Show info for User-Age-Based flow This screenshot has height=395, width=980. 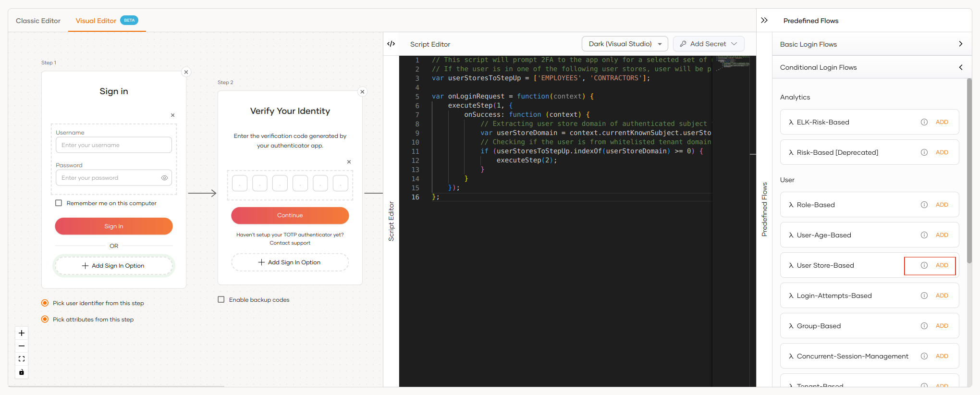click(924, 235)
